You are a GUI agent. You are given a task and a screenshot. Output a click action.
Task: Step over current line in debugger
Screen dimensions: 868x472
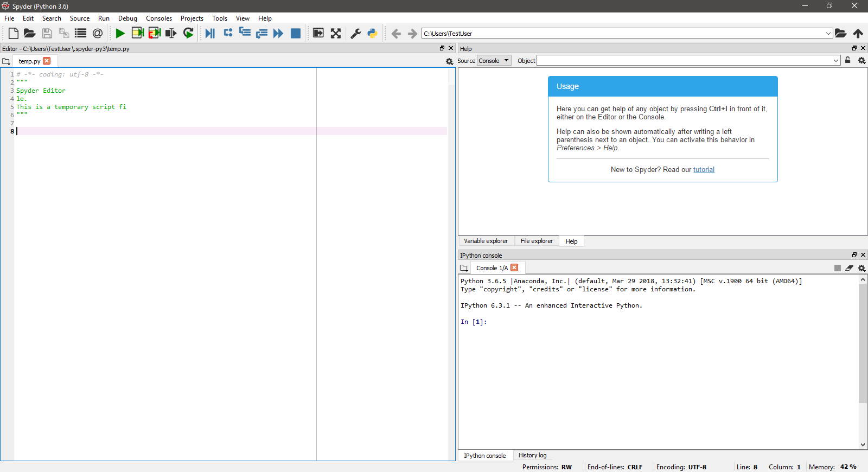pos(228,33)
